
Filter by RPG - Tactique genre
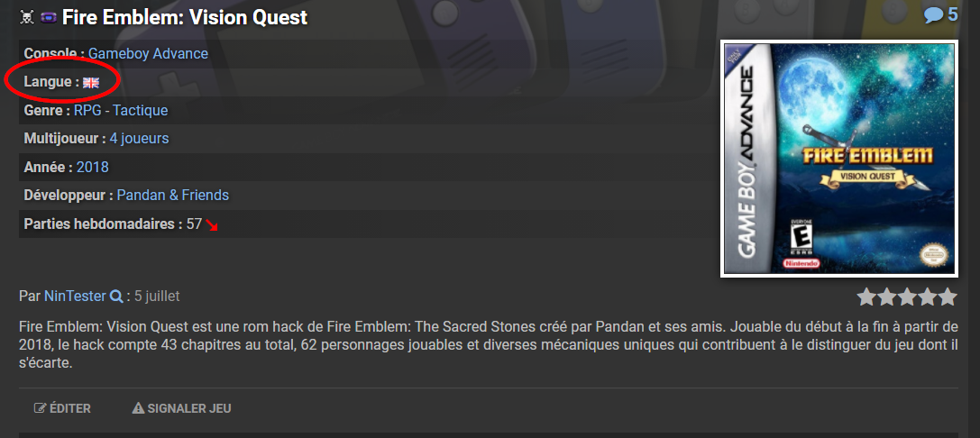[121, 110]
